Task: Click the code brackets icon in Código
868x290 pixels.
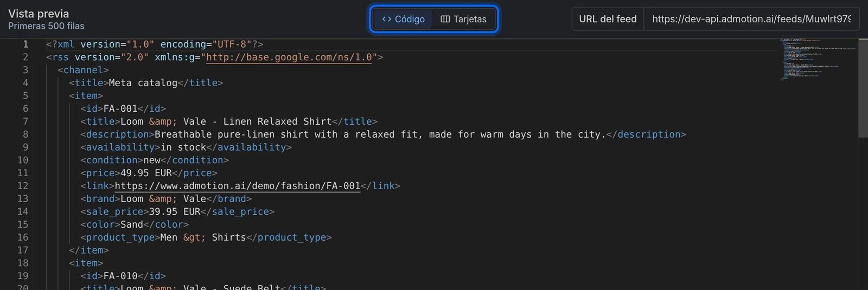Action: 387,19
